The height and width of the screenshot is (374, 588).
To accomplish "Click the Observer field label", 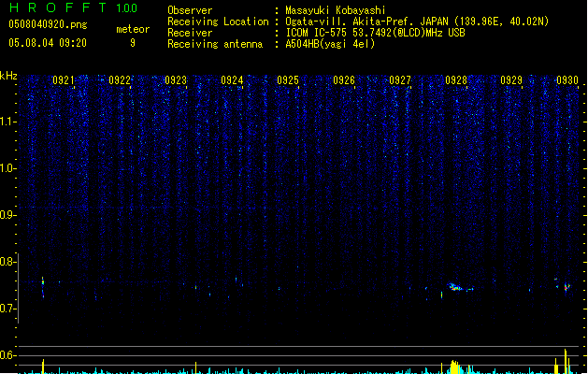I will click(190, 10).
